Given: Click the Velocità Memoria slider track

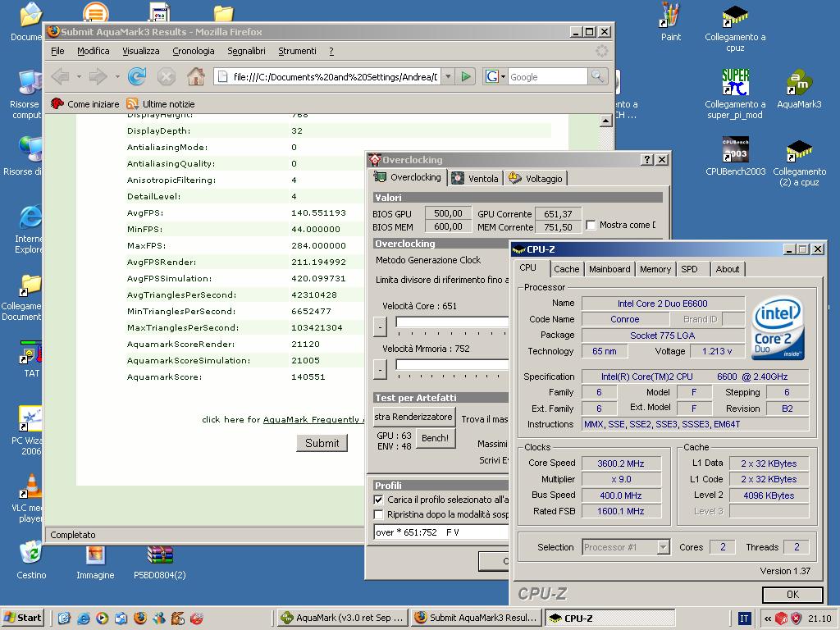Looking at the screenshot, I should tap(452, 365).
